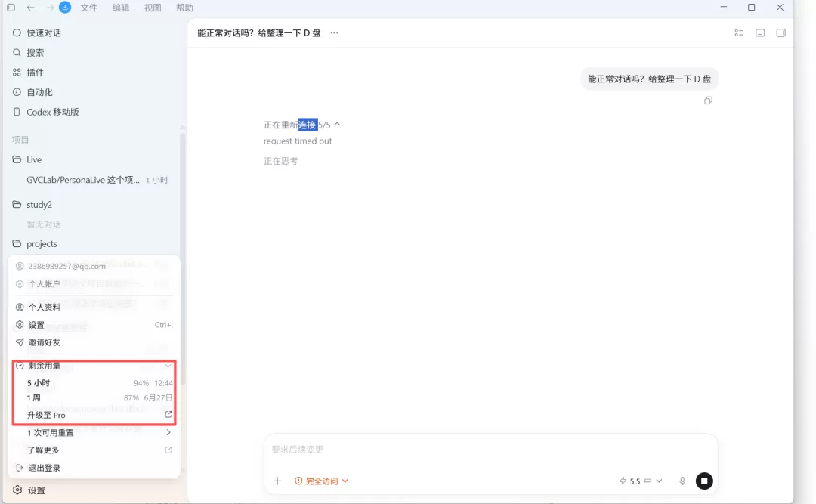Copy the user message with copy icon

coord(708,100)
